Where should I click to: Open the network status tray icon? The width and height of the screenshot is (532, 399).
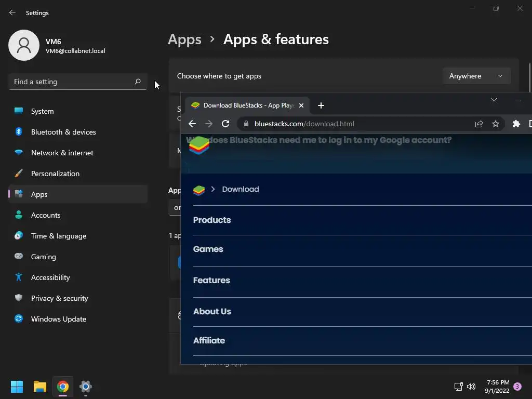(x=458, y=387)
